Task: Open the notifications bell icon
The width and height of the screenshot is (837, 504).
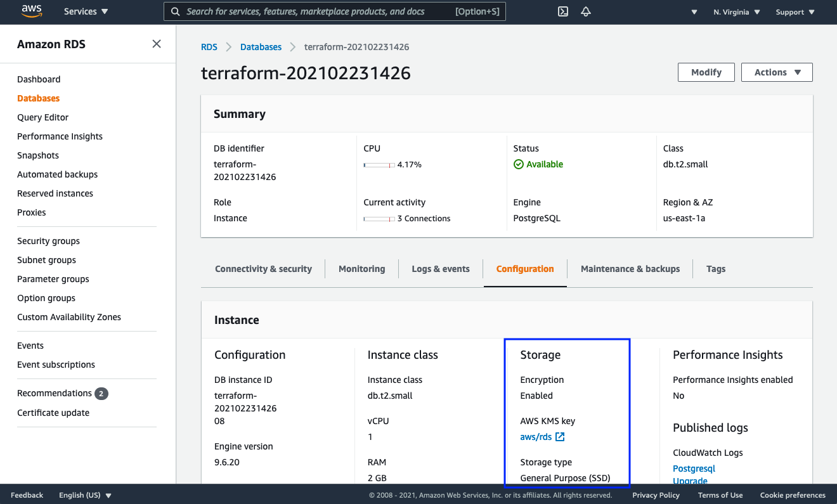Action: point(586,11)
